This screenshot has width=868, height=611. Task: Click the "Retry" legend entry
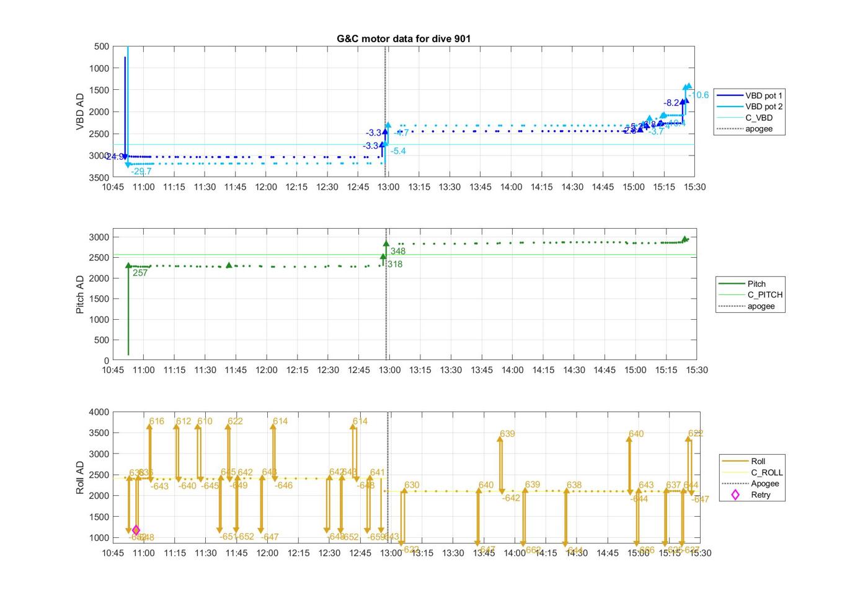coord(752,495)
